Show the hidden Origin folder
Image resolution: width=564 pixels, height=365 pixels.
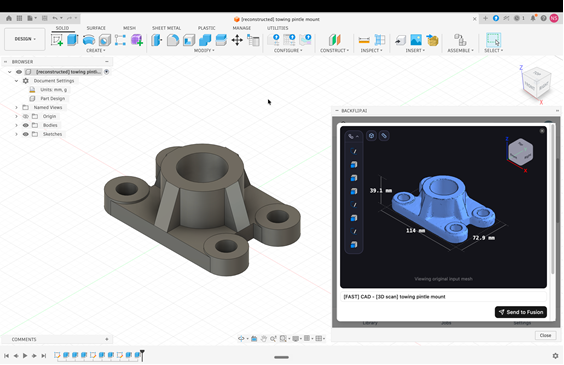[26, 116]
